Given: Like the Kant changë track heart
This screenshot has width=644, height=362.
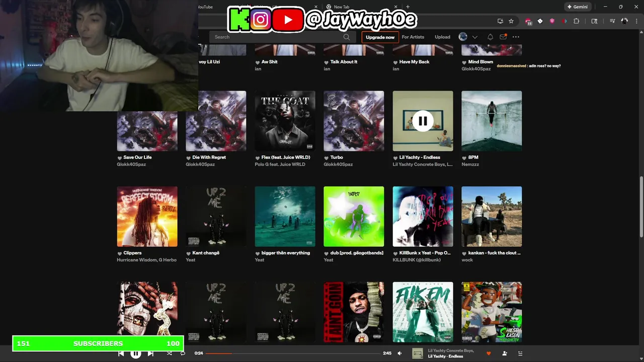Looking at the screenshot, I should pos(189,253).
